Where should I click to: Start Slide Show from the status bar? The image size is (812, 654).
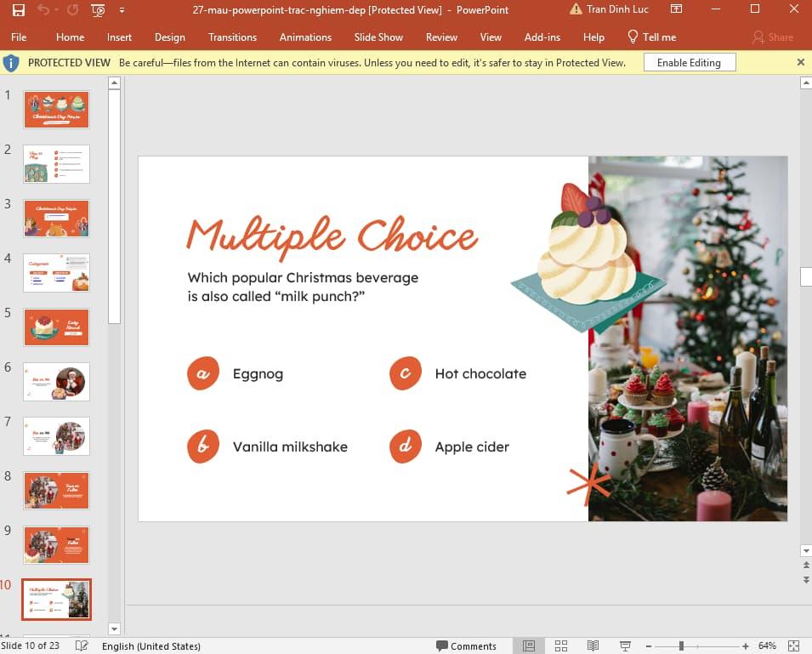tap(625, 645)
